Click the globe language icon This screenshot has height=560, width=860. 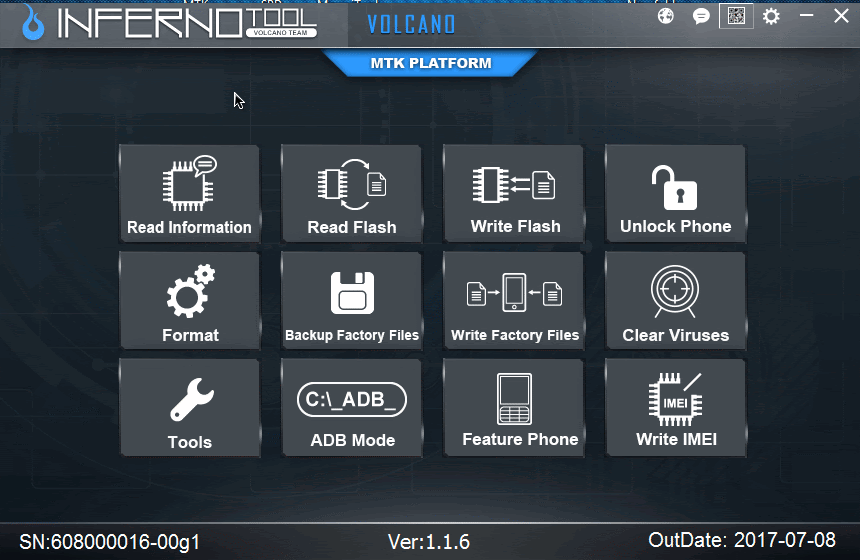[666, 16]
